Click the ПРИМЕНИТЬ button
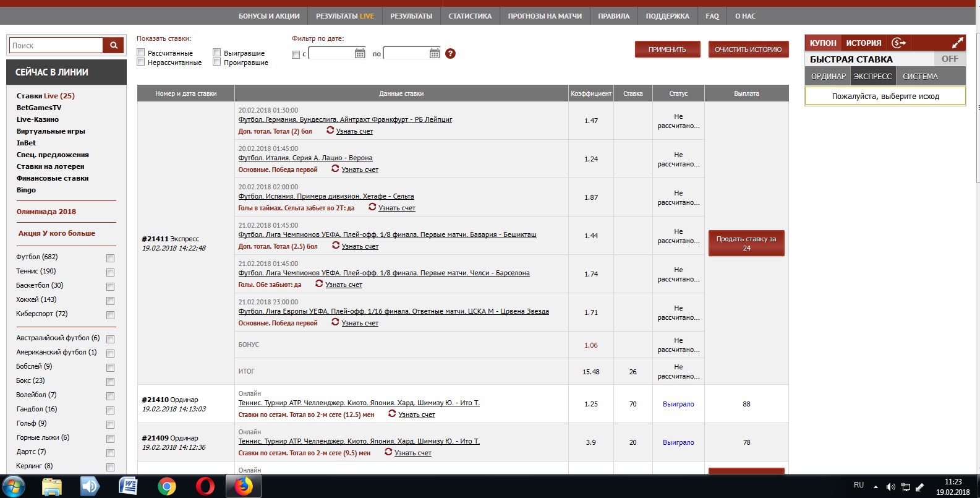This screenshot has height=498, width=980. tap(667, 49)
